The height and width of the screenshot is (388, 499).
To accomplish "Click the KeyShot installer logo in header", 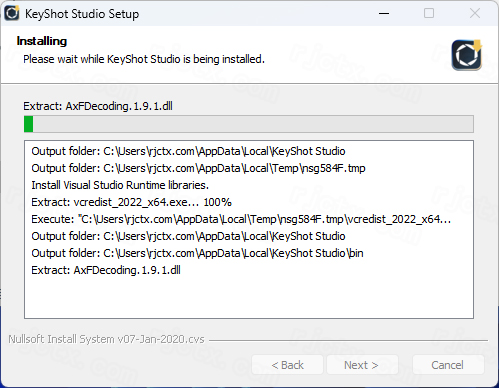I will click(x=467, y=55).
